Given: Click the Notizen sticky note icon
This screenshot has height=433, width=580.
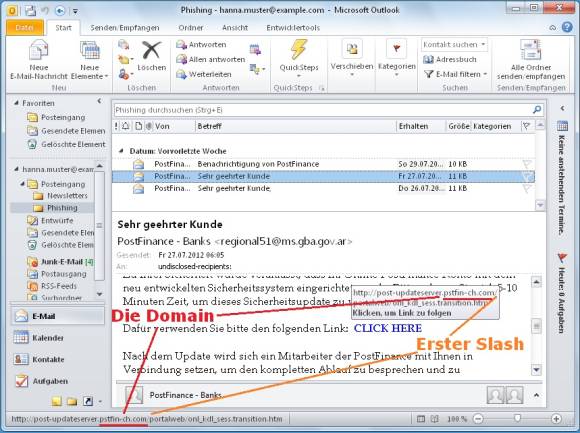Looking at the screenshot, I should tap(57, 402).
